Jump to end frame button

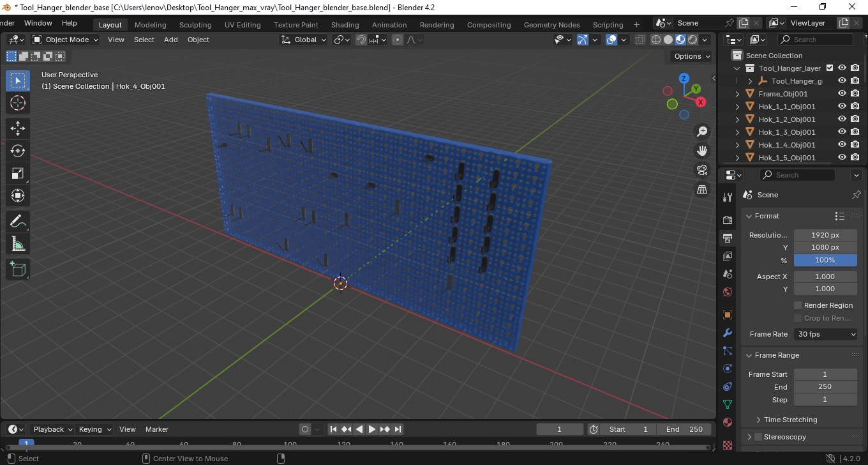tap(398, 429)
